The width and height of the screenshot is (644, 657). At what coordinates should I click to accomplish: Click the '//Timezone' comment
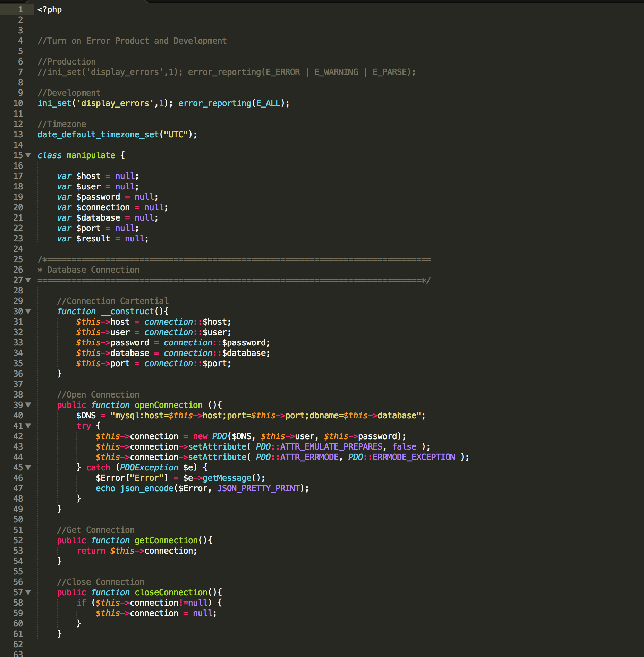[62, 124]
